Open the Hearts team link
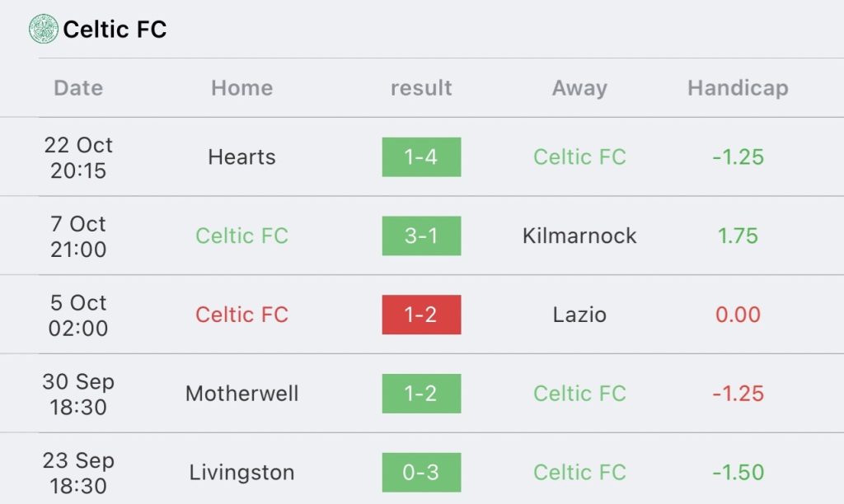844x504 pixels. 241,157
